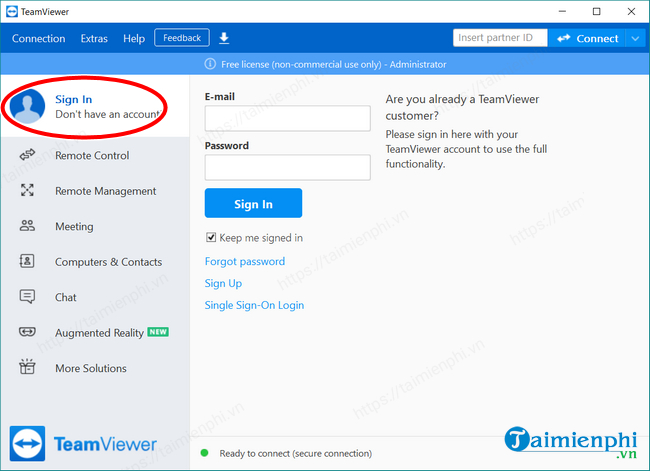Click the NEW badge beside Augmented Reality

pyautogui.click(x=158, y=332)
